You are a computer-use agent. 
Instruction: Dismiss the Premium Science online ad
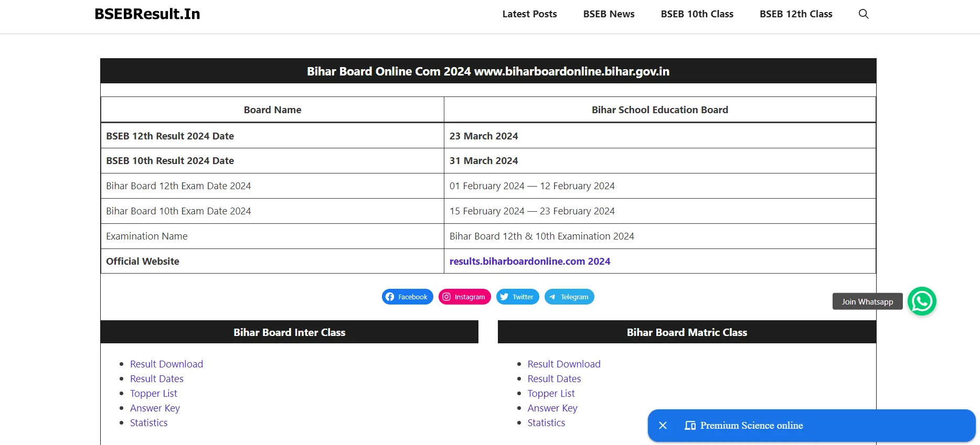pyautogui.click(x=663, y=426)
